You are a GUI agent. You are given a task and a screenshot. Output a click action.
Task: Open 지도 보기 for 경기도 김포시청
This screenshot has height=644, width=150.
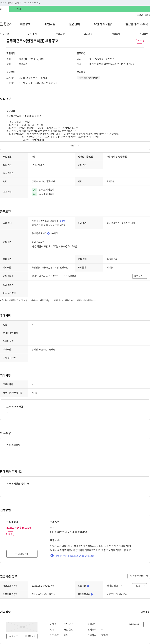pyautogui.click(x=140, y=586)
